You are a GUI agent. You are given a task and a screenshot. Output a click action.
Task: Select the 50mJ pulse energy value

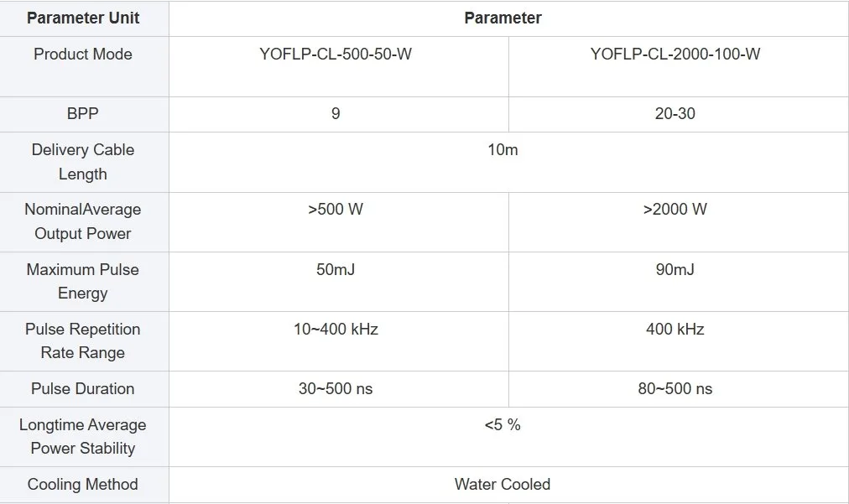tap(336, 269)
